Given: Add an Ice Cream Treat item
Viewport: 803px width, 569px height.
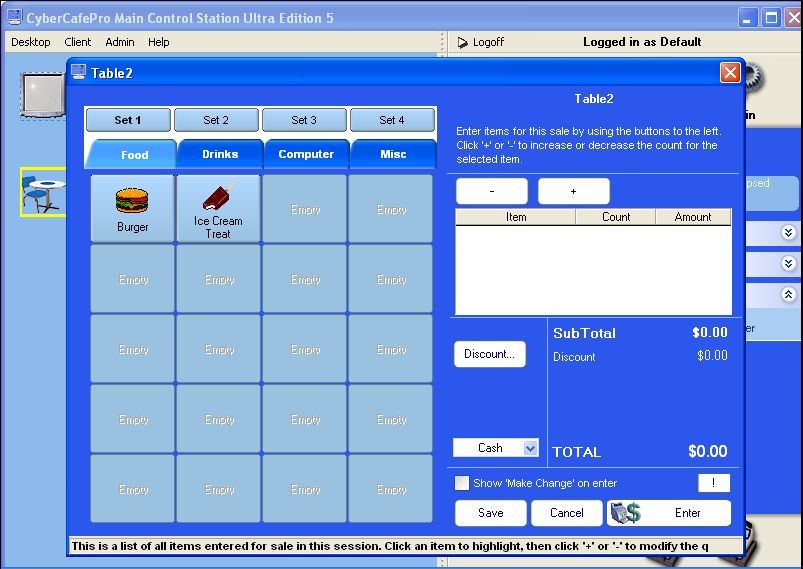Looking at the screenshot, I should pos(218,209).
